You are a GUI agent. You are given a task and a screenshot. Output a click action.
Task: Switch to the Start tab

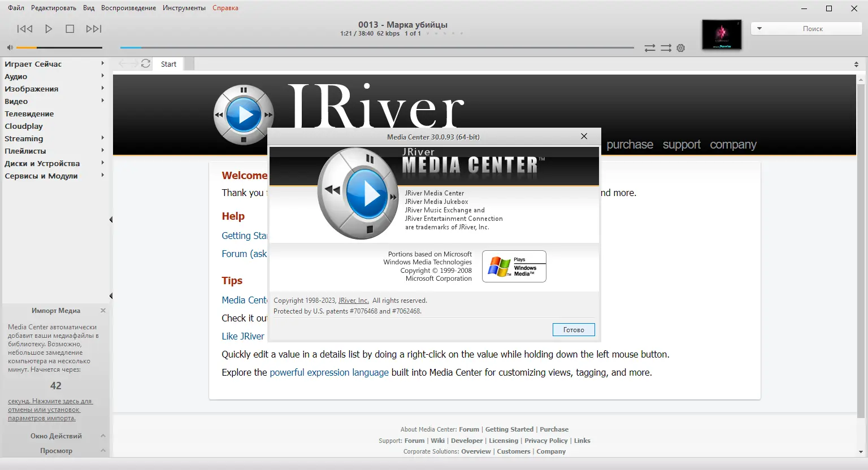(x=168, y=64)
